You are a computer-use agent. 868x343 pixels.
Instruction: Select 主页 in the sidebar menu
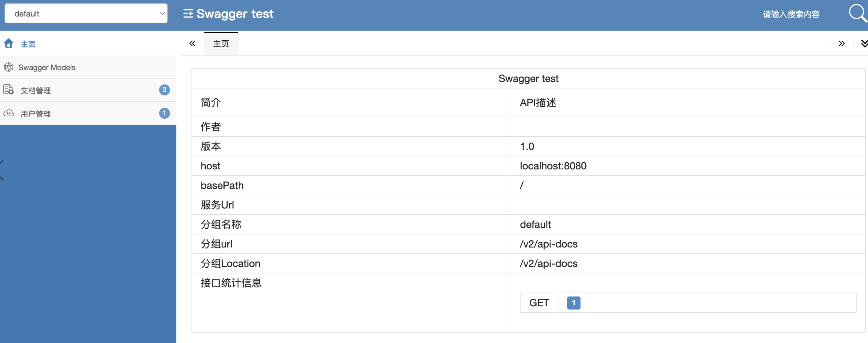pos(28,43)
